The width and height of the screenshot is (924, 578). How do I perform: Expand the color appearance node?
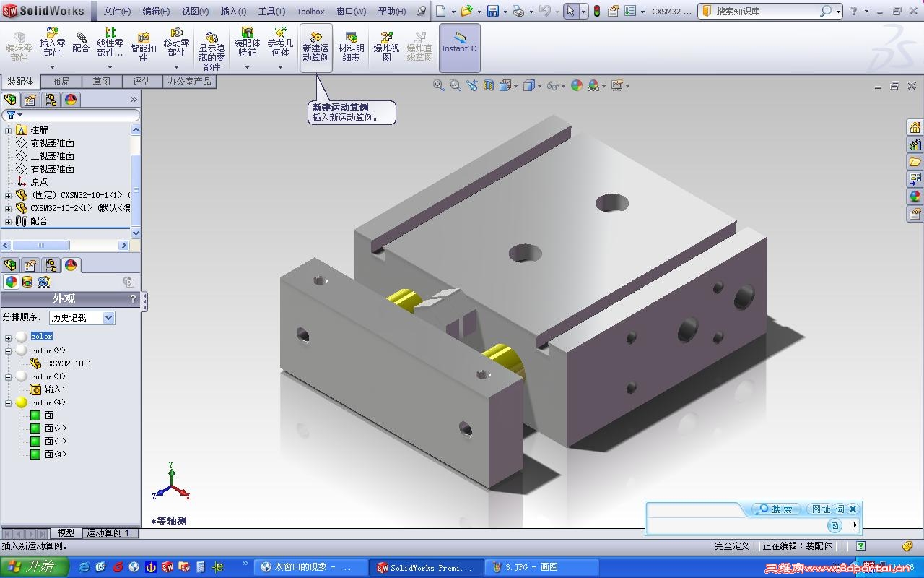(9, 337)
